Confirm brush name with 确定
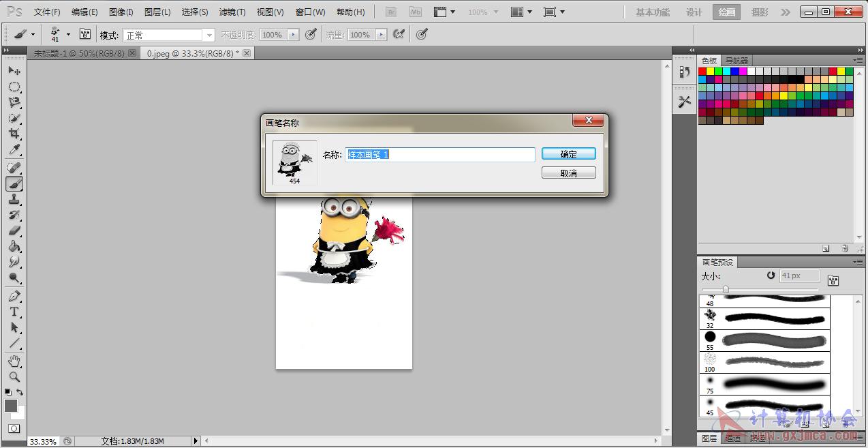 569,154
